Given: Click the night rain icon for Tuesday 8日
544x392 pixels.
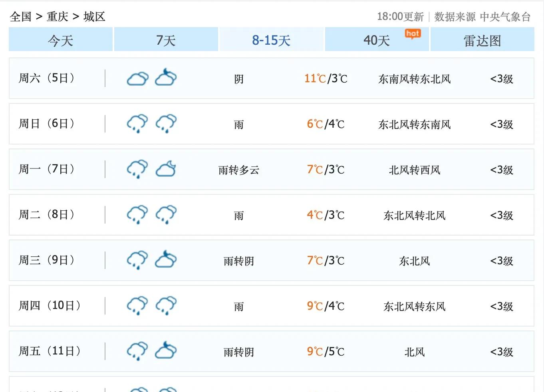Looking at the screenshot, I should pos(166,215).
